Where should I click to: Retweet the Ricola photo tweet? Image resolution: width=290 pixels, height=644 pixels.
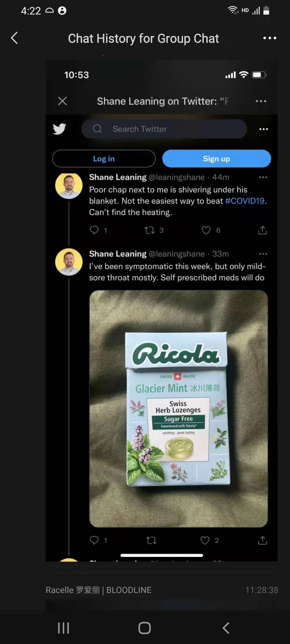click(x=151, y=540)
